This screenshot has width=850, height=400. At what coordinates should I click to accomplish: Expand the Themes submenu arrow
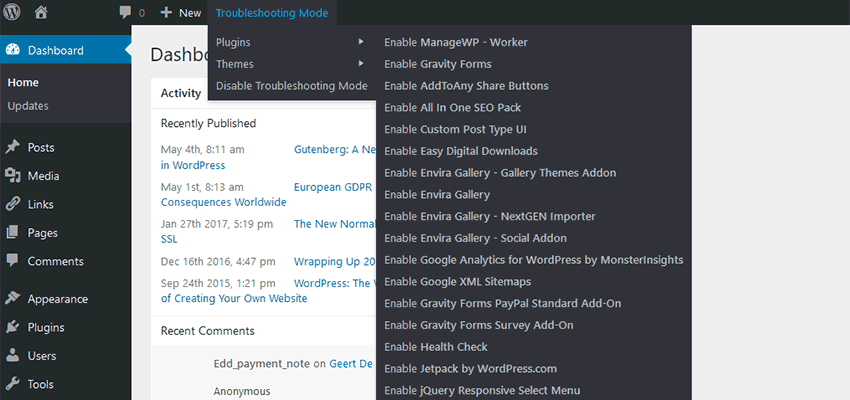click(x=361, y=64)
